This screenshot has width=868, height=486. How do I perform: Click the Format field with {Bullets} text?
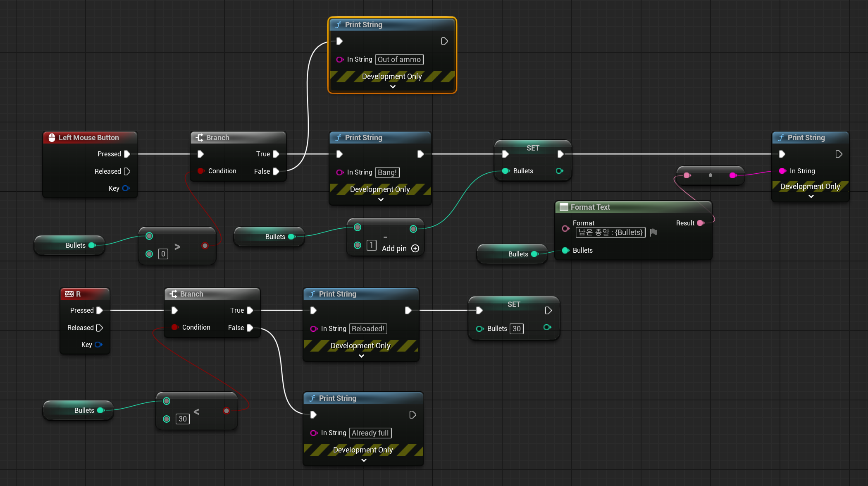coord(610,232)
